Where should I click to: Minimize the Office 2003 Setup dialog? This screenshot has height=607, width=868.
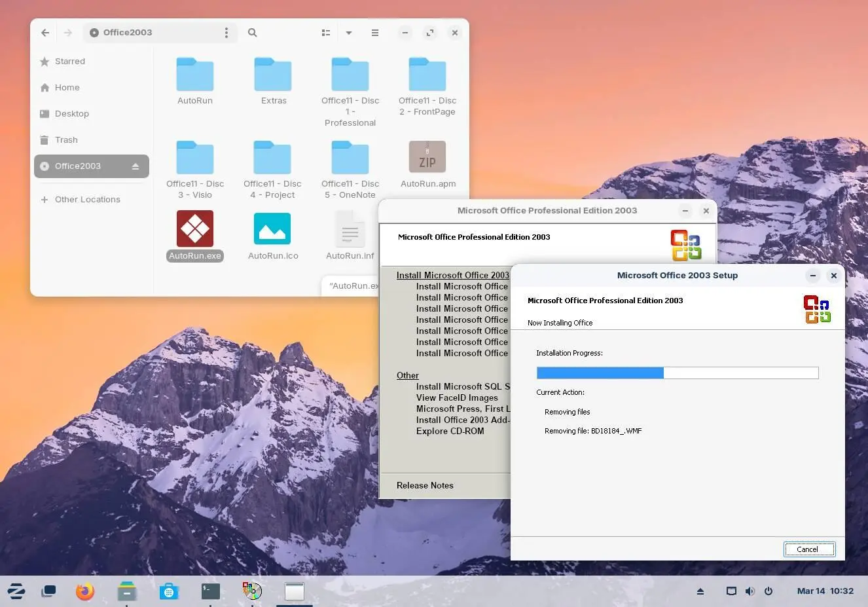(x=812, y=276)
